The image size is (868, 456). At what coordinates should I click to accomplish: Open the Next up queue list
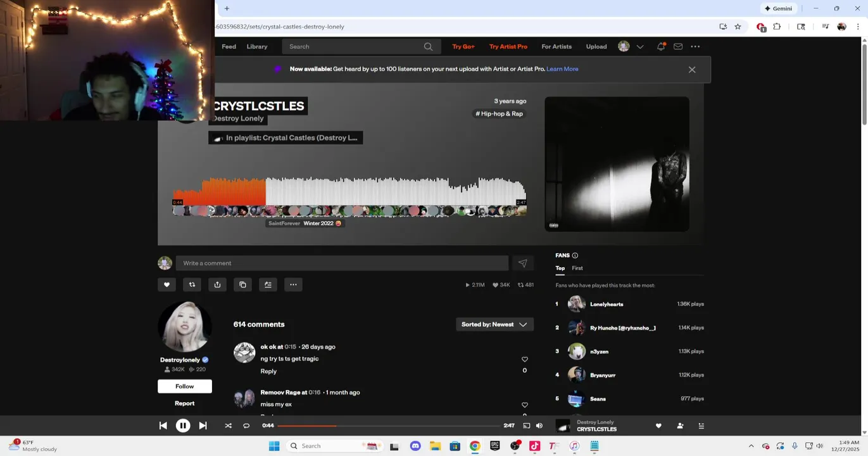pyautogui.click(x=701, y=426)
